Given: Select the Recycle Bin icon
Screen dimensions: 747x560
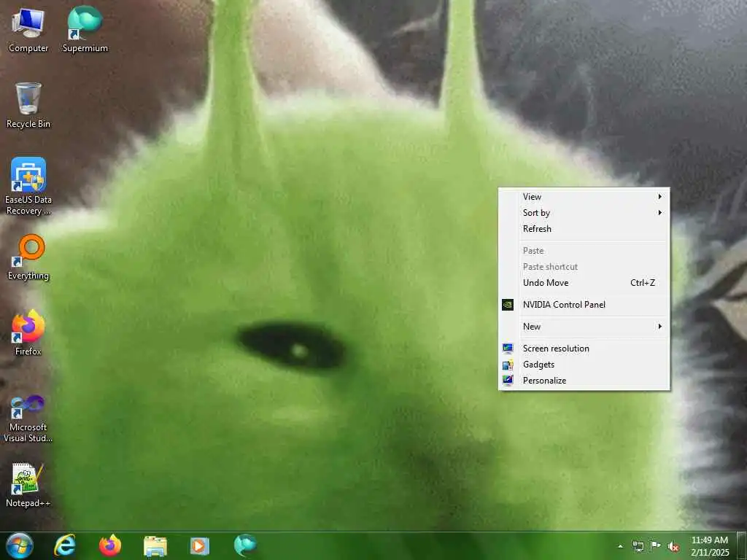Looking at the screenshot, I should coord(28,106).
